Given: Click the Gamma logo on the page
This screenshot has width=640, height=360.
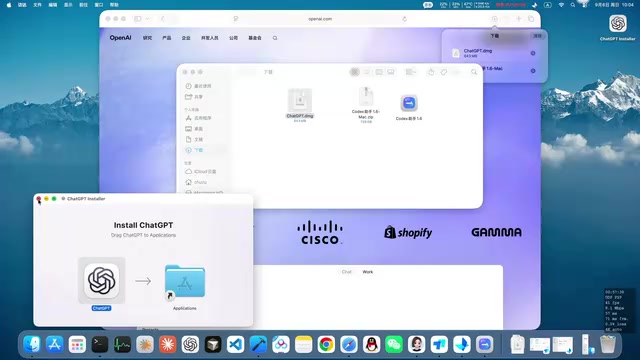Looking at the screenshot, I should point(496,232).
